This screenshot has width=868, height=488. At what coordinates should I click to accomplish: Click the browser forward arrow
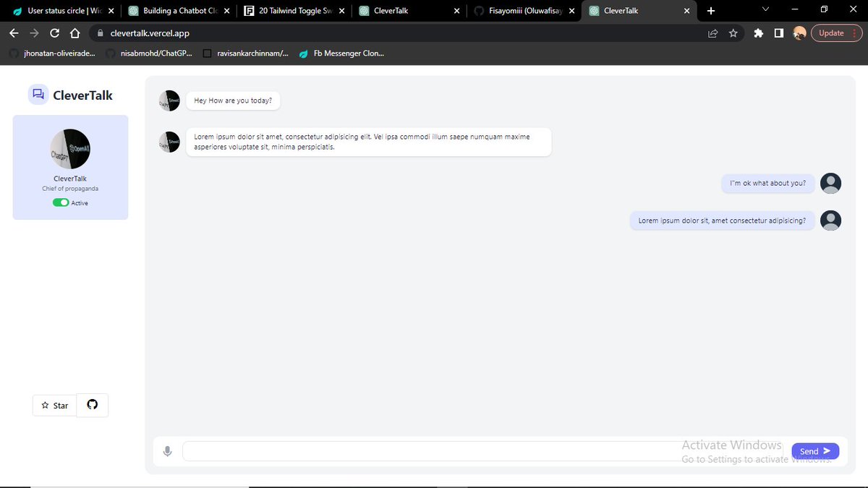34,33
